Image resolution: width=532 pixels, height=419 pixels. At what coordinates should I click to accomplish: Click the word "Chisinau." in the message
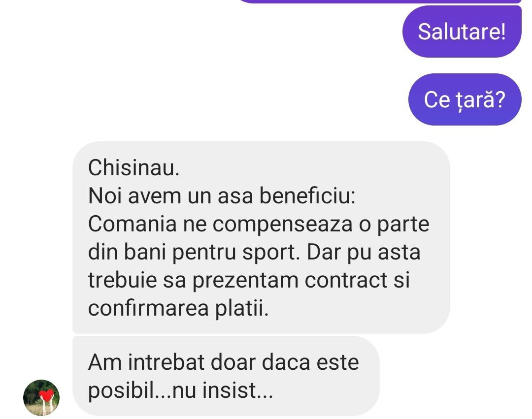(x=133, y=167)
